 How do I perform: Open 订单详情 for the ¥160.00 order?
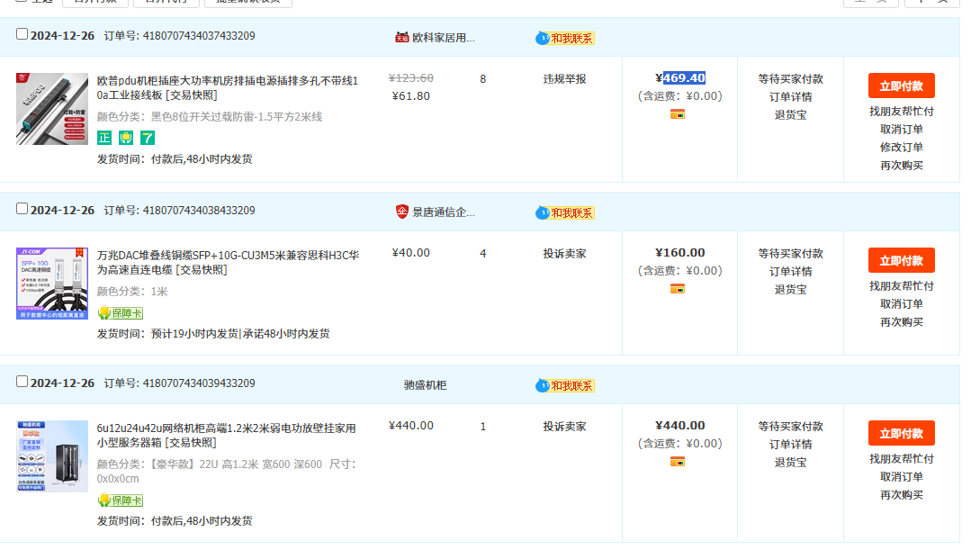point(790,272)
